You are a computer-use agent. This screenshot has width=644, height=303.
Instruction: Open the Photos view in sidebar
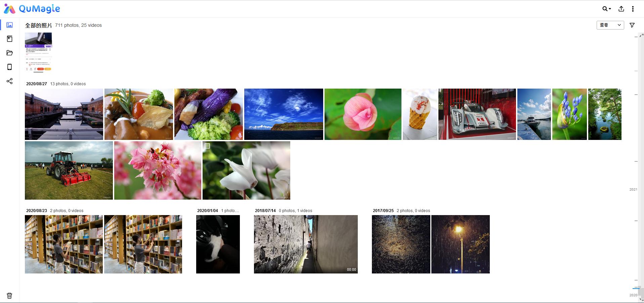[x=9, y=25]
